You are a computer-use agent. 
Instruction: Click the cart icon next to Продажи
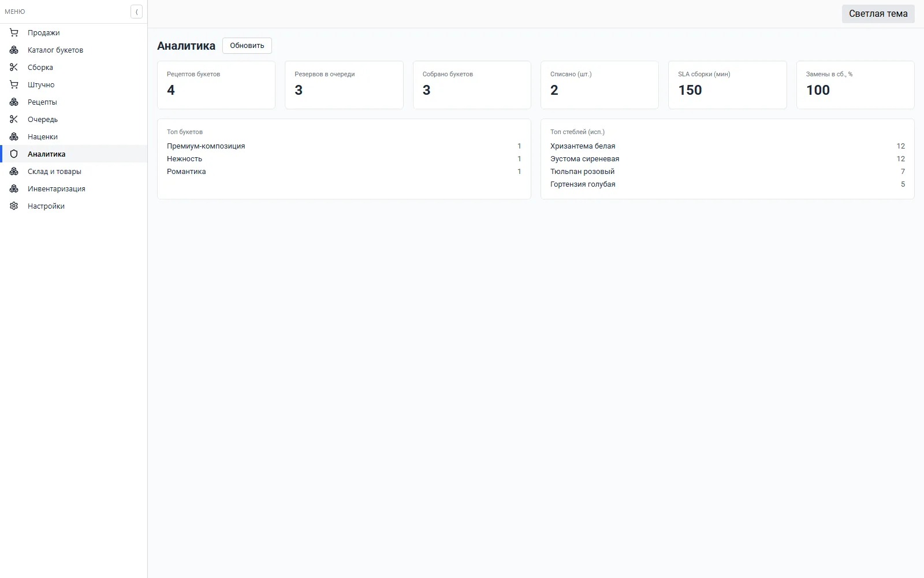(14, 32)
